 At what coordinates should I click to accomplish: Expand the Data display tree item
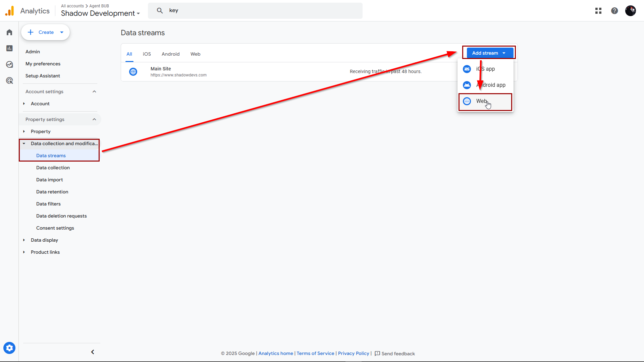pyautogui.click(x=24, y=240)
